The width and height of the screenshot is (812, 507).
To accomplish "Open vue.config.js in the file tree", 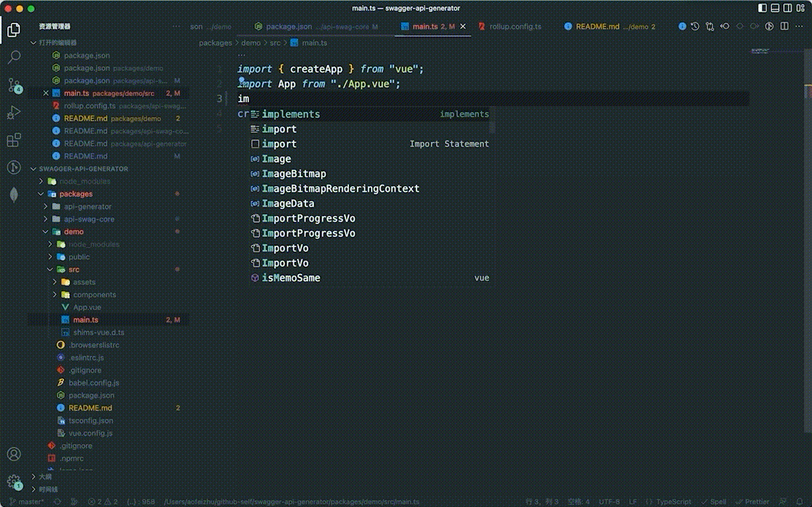I will [x=91, y=433].
